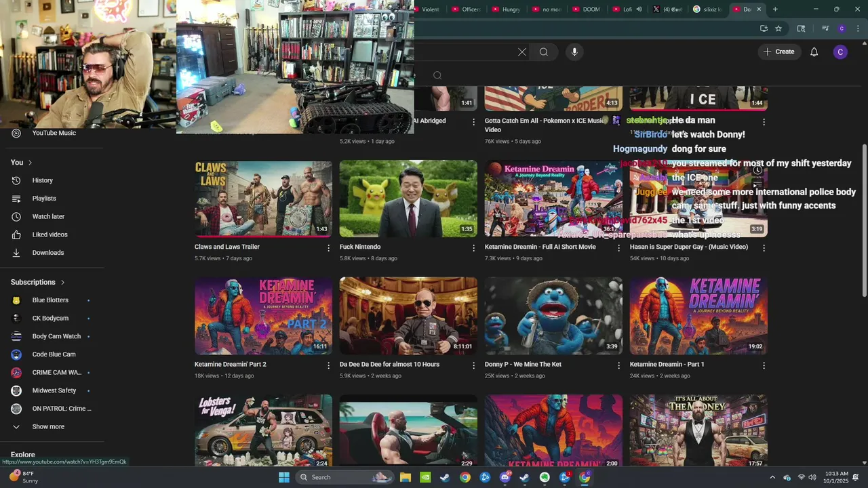Switch to the Officers tab
The image size is (868, 488).
pyautogui.click(x=466, y=9)
